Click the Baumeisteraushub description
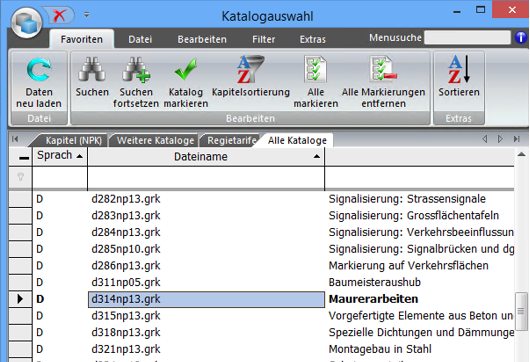Viewport: 530px width, 362px height. tap(375, 282)
